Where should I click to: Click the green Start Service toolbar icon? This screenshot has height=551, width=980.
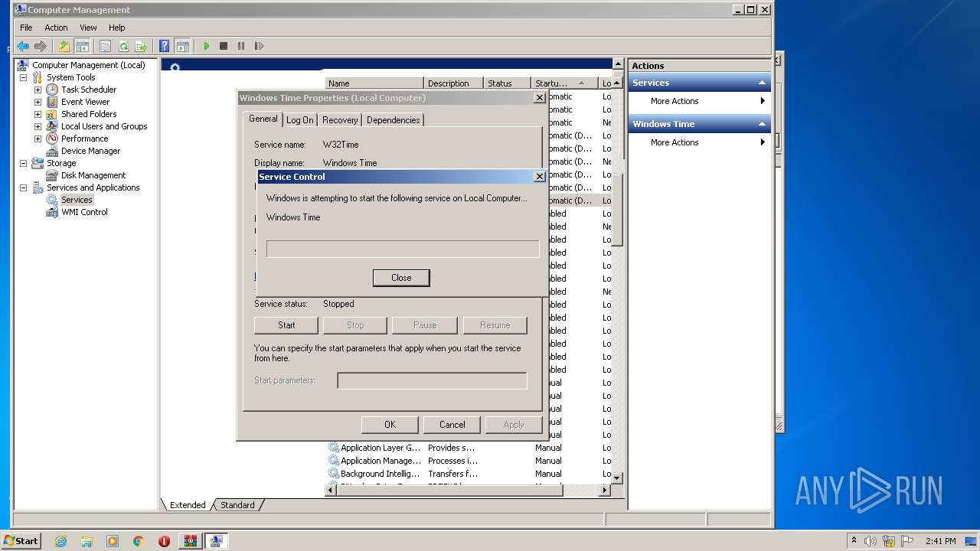[206, 46]
